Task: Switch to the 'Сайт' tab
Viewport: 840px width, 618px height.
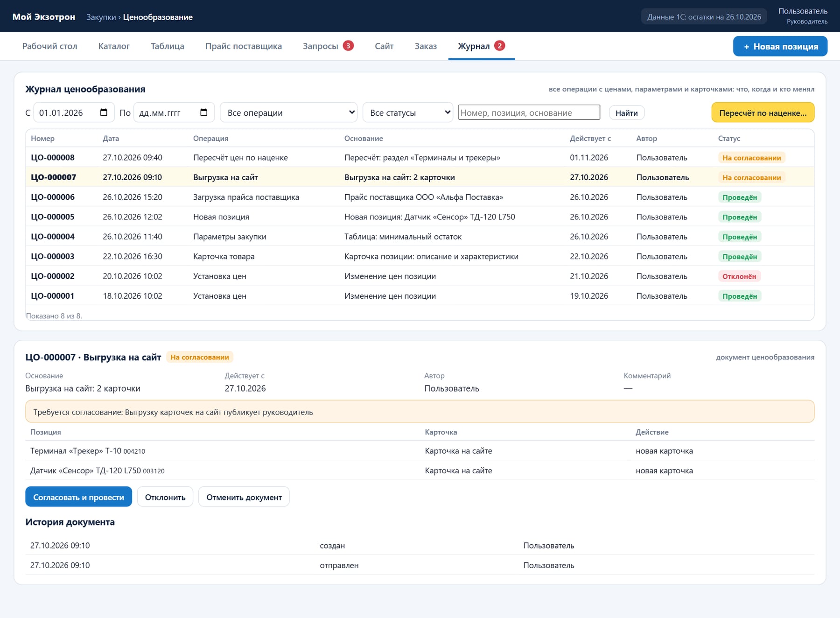Action: point(384,46)
